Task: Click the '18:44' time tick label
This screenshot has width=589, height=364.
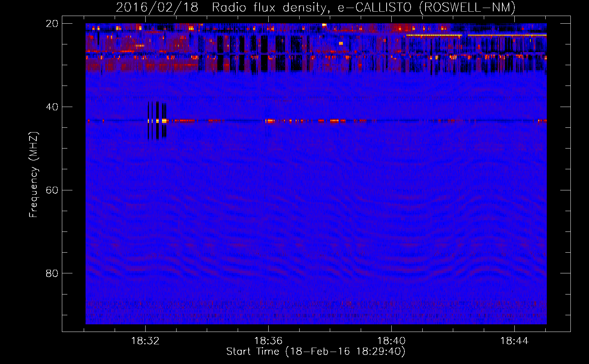Action: tap(514, 341)
